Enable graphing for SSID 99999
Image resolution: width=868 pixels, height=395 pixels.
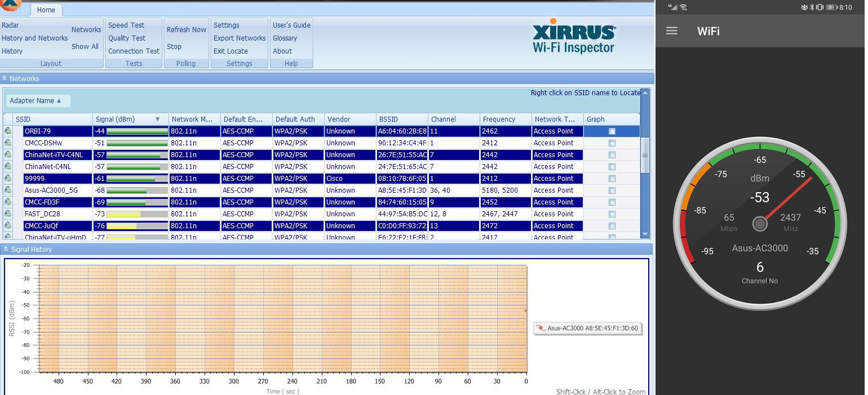pyautogui.click(x=612, y=179)
